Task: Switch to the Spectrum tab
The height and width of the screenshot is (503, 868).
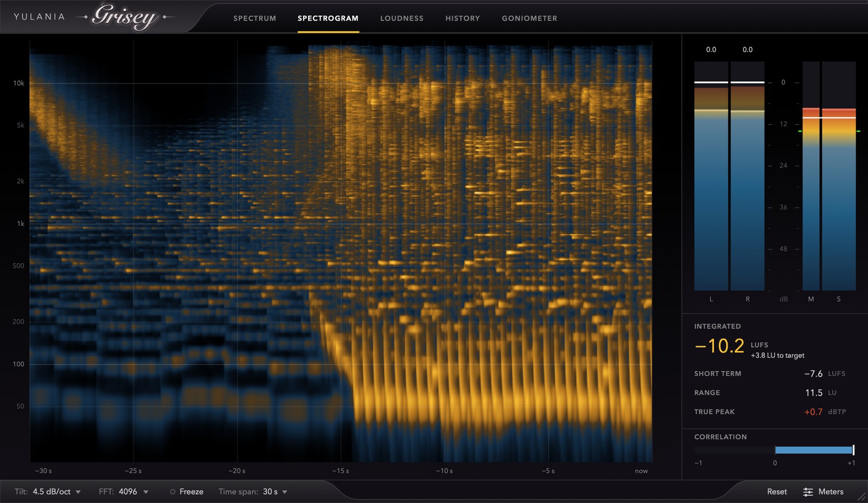Action: click(x=254, y=18)
